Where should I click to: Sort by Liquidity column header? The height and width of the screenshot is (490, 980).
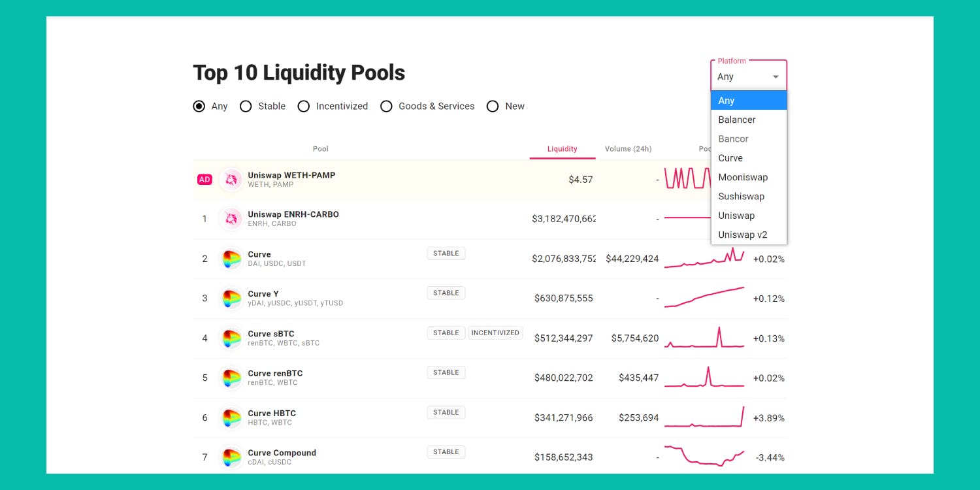[563, 149]
